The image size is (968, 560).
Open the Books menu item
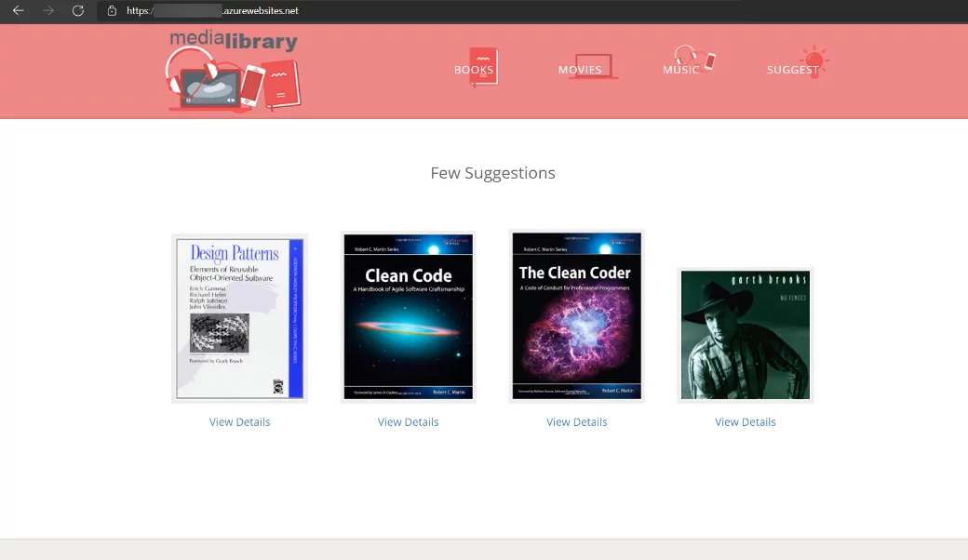tap(474, 70)
